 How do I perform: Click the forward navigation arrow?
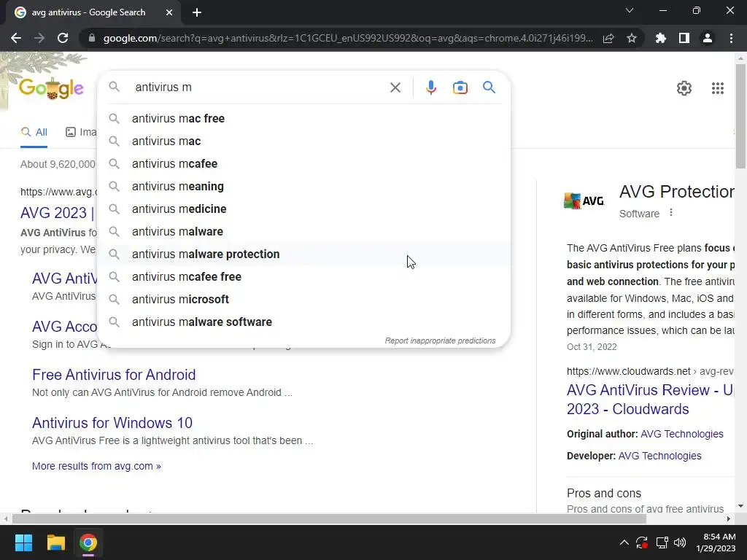pyautogui.click(x=39, y=38)
